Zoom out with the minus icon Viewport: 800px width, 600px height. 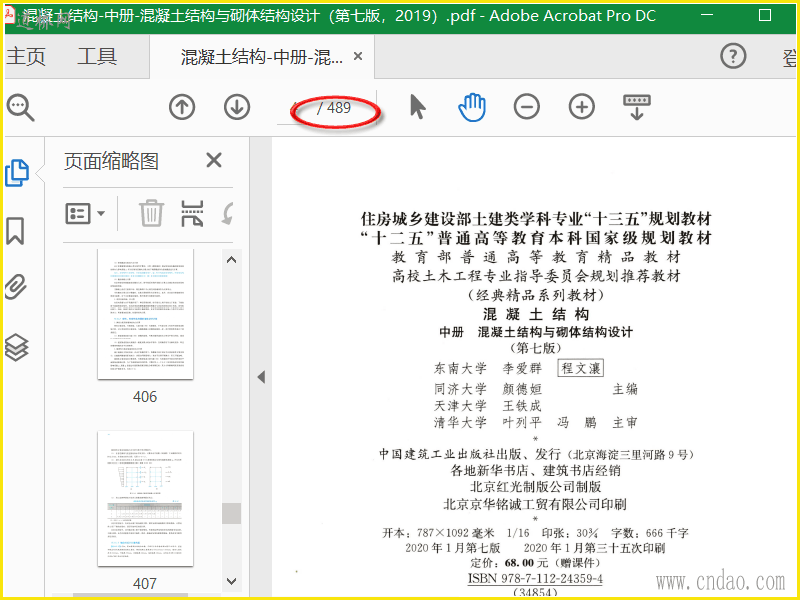point(527,107)
